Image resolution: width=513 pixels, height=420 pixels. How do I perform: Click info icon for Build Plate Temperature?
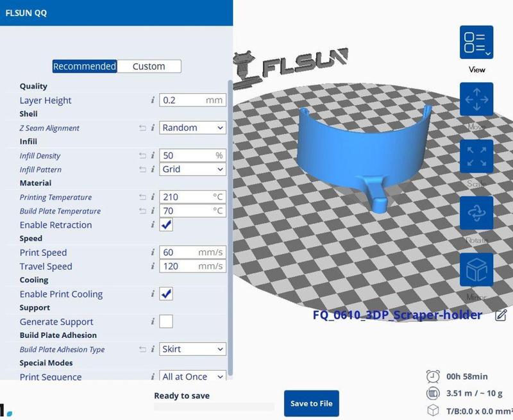pyautogui.click(x=153, y=211)
